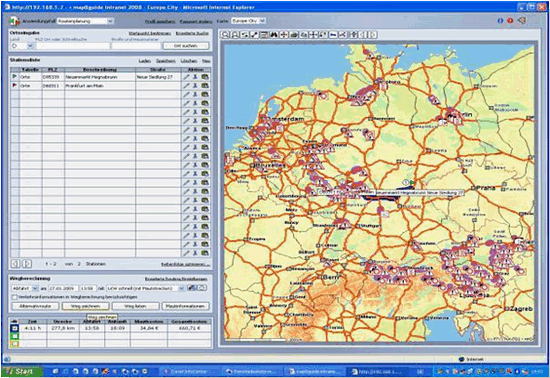This screenshot has height=378, width=550.
Task: Focus the PLZ Ort search input field
Action: click(73, 46)
